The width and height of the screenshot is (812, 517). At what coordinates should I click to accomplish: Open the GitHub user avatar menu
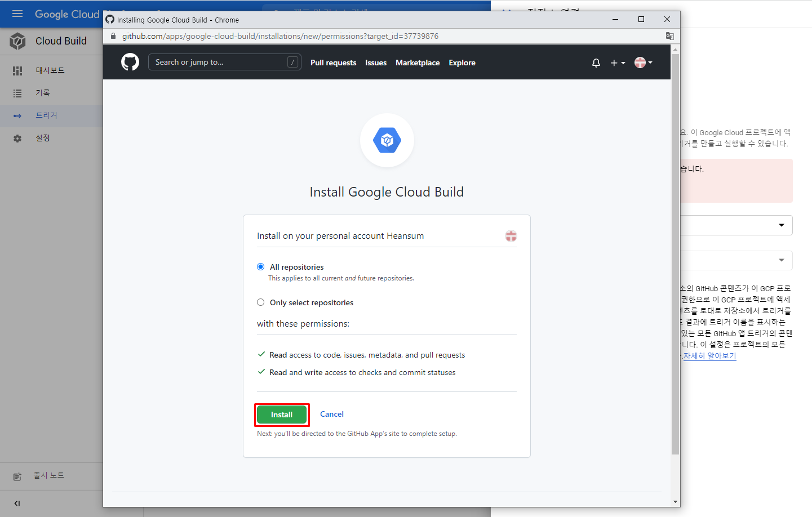(x=643, y=63)
